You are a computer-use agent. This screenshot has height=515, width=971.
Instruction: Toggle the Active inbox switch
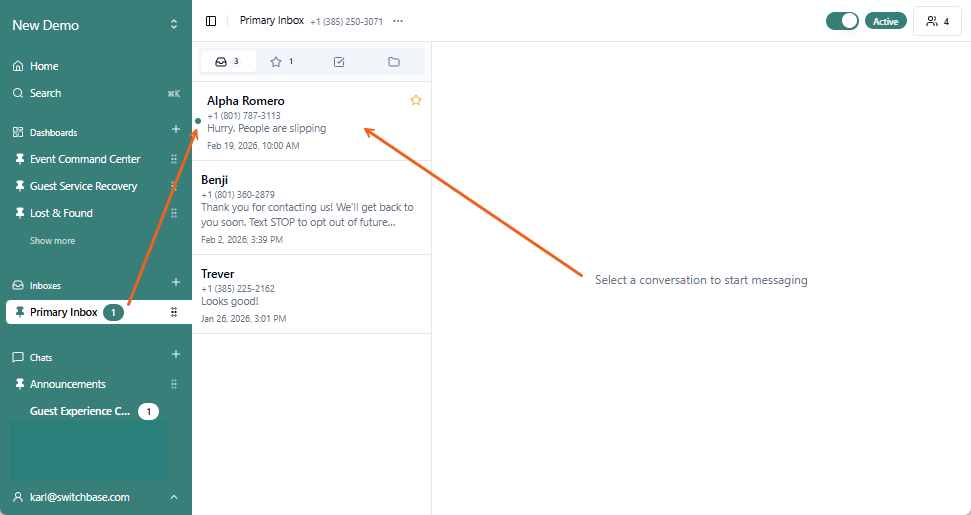842,21
